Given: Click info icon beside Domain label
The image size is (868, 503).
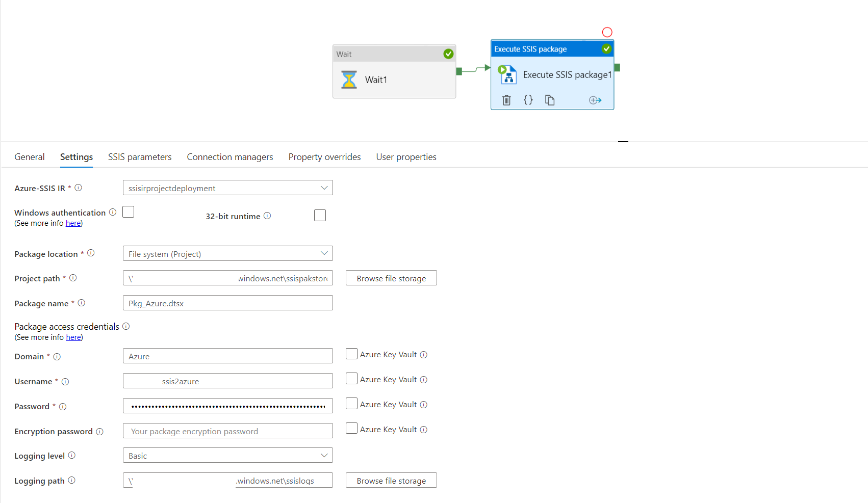Looking at the screenshot, I should [57, 357].
